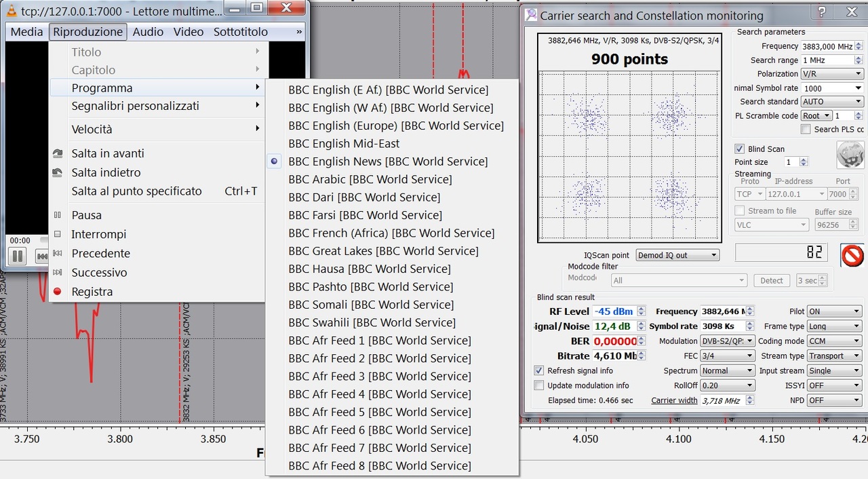Click the VLC cone icon in title bar
This screenshot has height=479, width=868.
click(10, 11)
